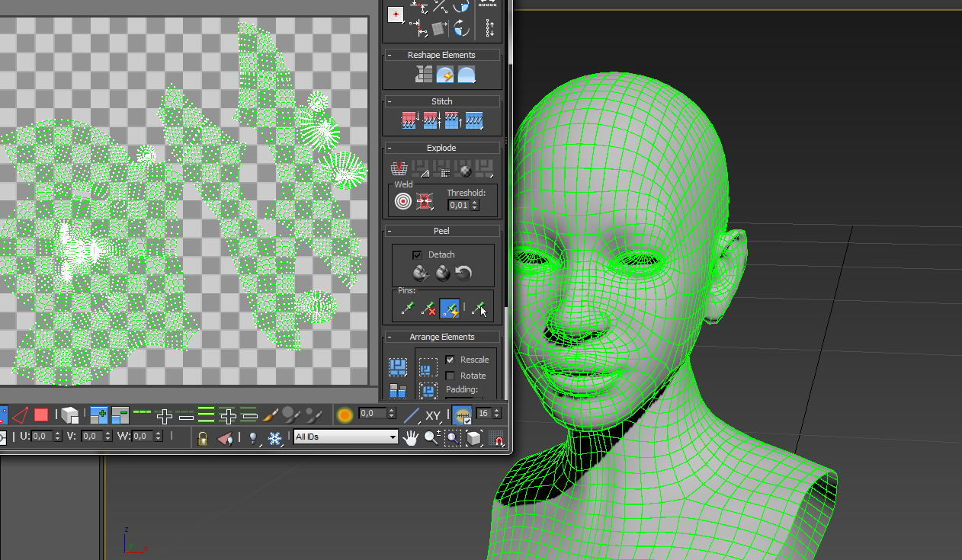Click the Arrange Elements rollout title
This screenshot has height=560, width=962.
point(441,337)
